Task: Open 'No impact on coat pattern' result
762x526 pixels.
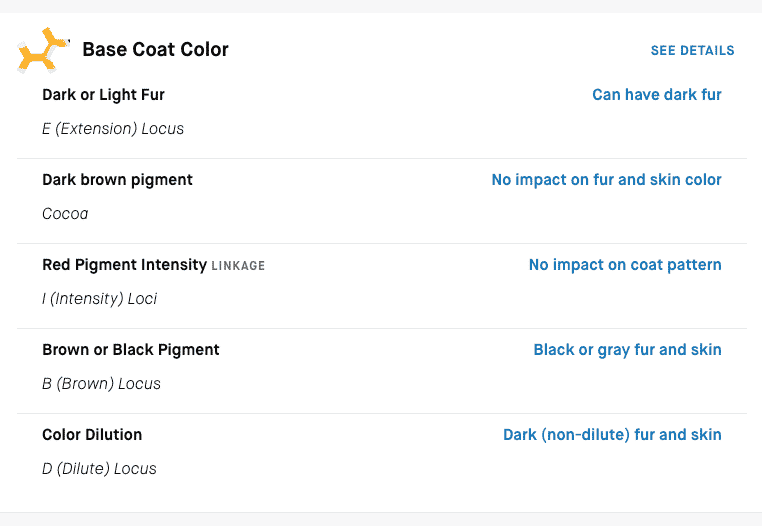Action: click(625, 264)
